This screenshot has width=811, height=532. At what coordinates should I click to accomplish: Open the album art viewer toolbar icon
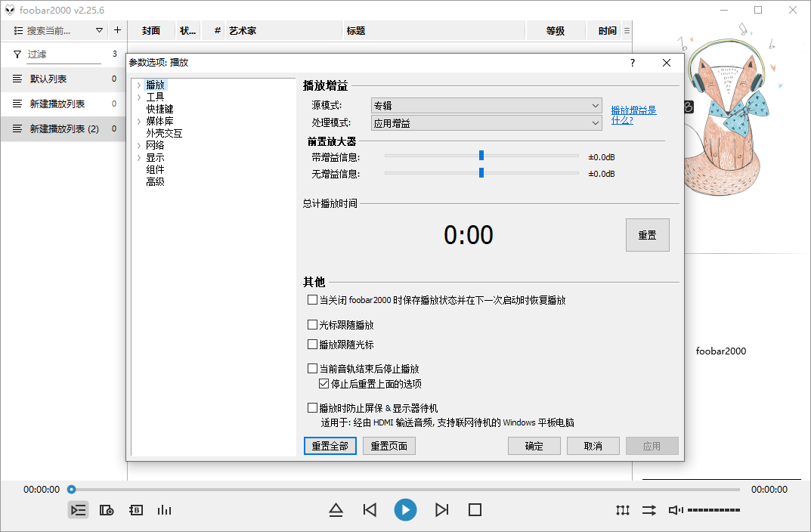pos(106,510)
